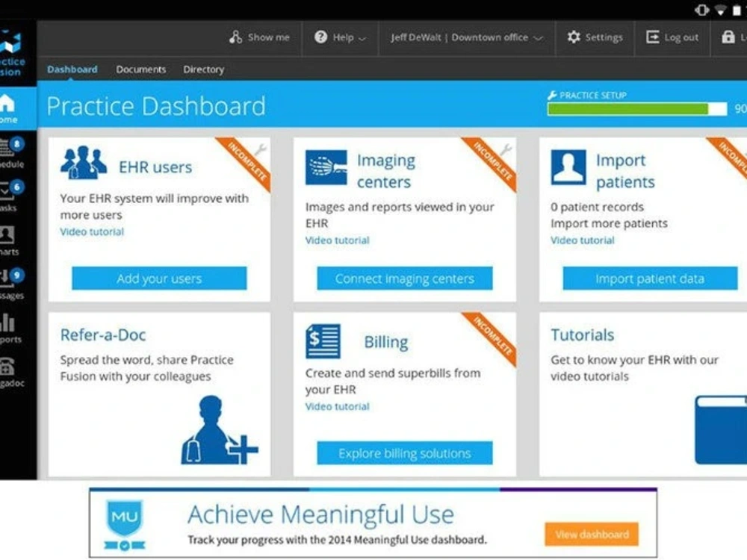Image resolution: width=747 pixels, height=560 pixels.
Task: Click the Help question mark icon
Action: coord(320,37)
